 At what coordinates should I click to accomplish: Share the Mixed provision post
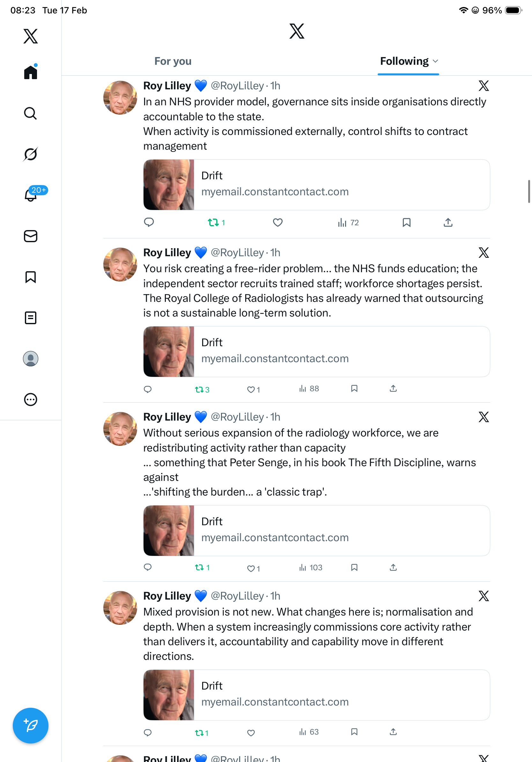393,732
